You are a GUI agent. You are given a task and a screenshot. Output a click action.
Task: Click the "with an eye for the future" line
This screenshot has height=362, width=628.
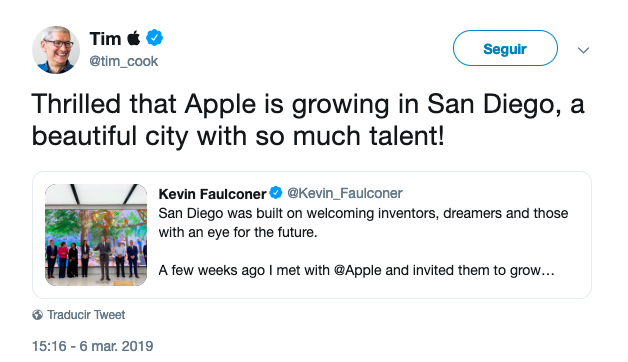238,232
